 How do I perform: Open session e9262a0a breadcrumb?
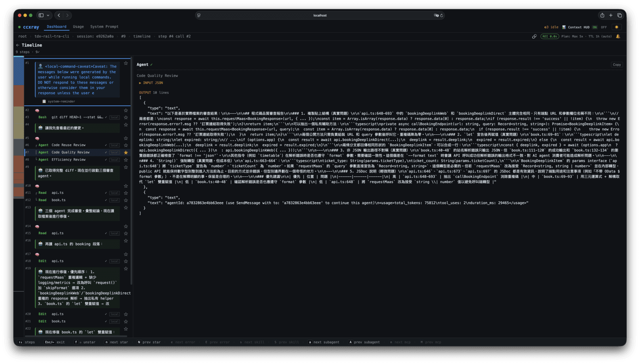[95, 36]
